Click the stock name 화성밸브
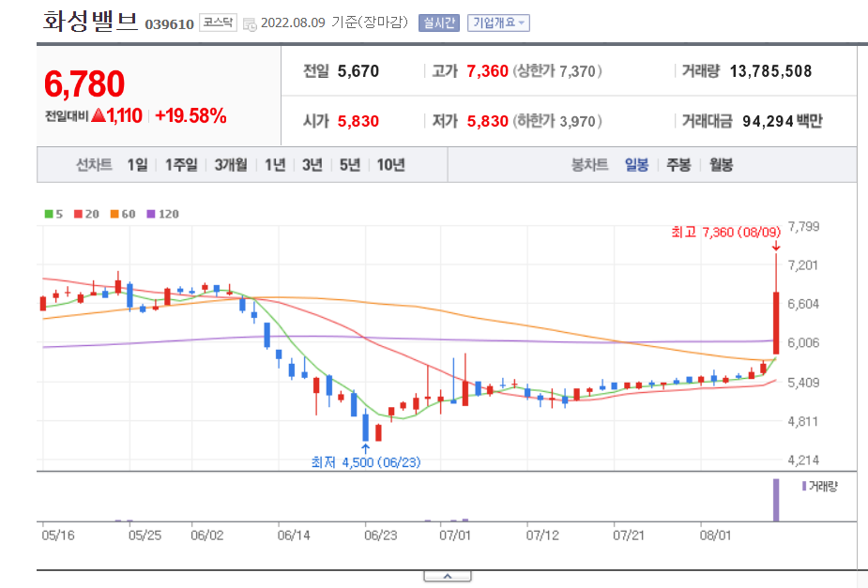 point(90,21)
